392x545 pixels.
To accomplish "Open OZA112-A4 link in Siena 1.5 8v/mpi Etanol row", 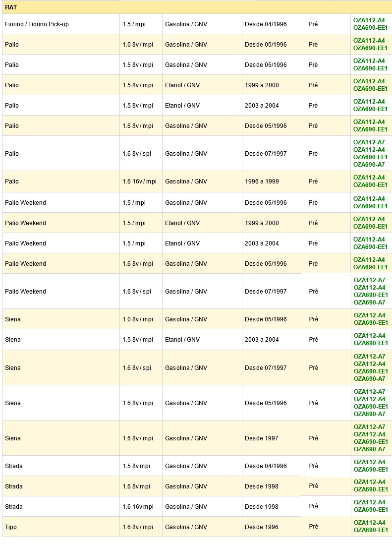I will [x=369, y=336].
